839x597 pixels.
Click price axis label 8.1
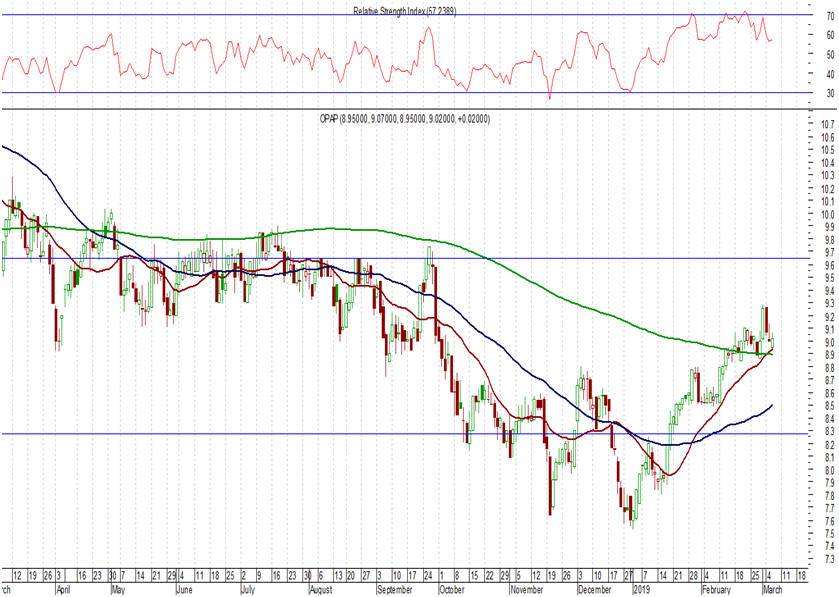(x=829, y=458)
